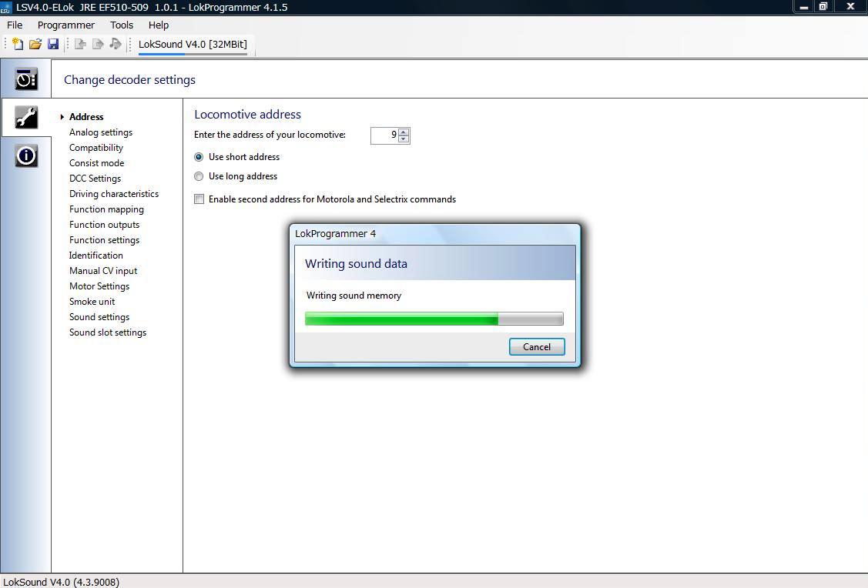
Task: Open Sound settings section
Action: [99, 317]
